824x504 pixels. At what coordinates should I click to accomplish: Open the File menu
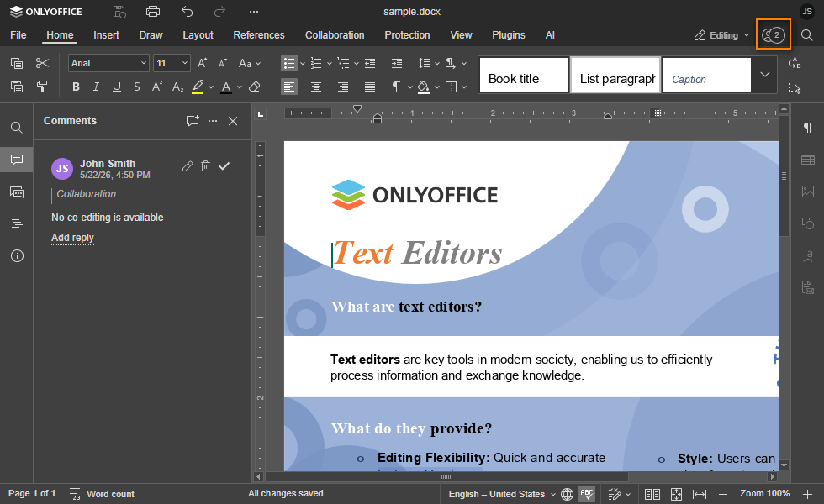point(18,35)
